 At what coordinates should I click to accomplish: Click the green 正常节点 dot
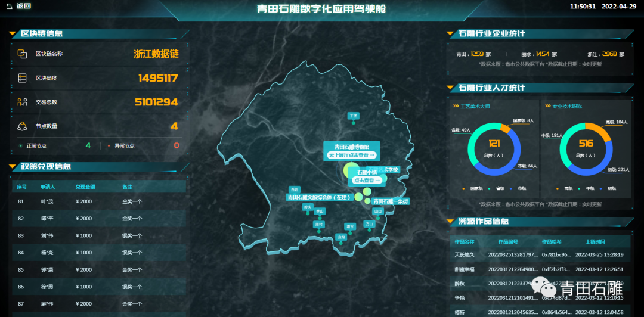click(x=20, y=145)
